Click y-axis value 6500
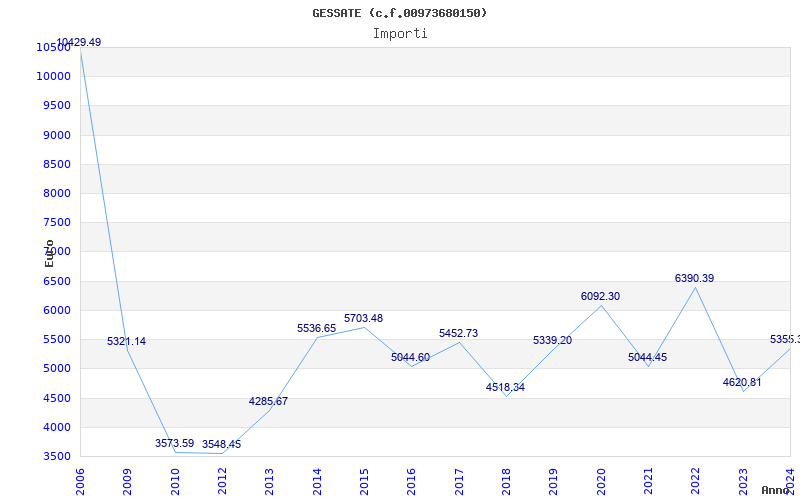800x500 pixels. coord(57,281)
